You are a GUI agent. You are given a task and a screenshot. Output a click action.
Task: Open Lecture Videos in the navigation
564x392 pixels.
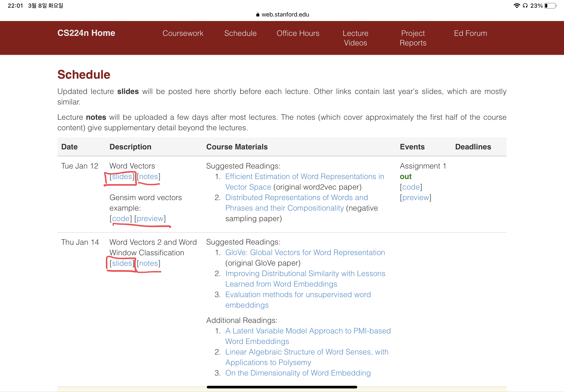[x=355, y=38]
